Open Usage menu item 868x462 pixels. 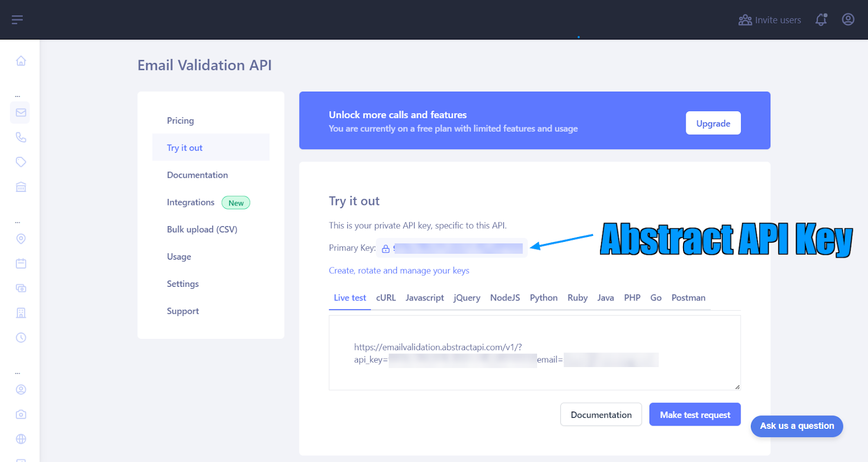[x=211, y=256]
